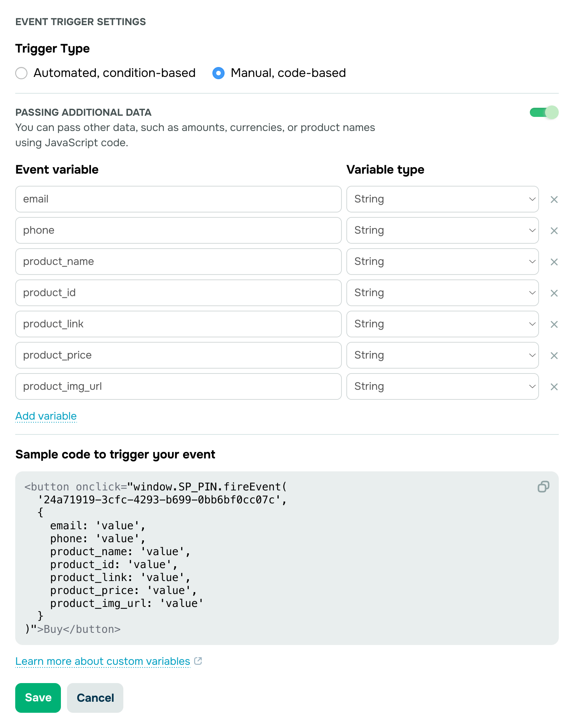The height and width of the screenshot is (728, 574).
Task: Click the product_link event variable field
Action: tap(178, 324)
